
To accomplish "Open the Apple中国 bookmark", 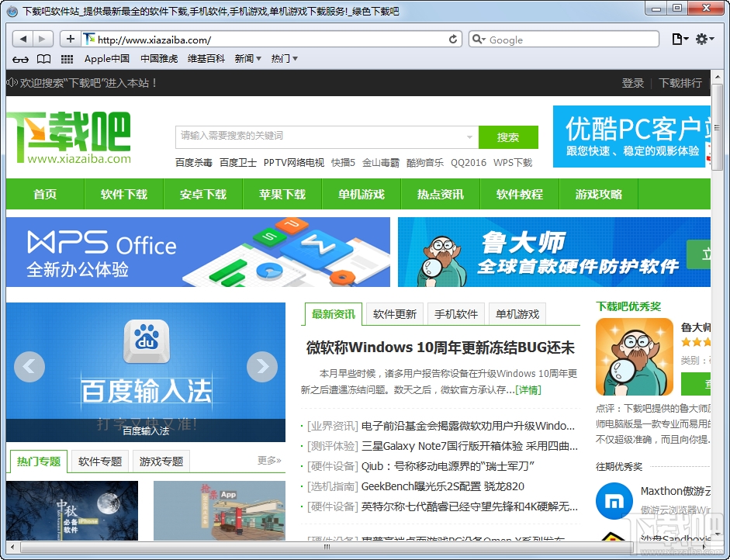I will (106, 59).
